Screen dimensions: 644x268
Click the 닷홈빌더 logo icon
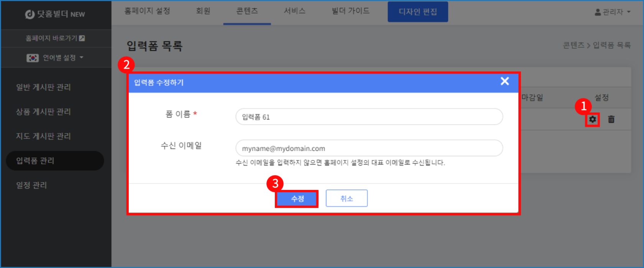pos(30,15)
